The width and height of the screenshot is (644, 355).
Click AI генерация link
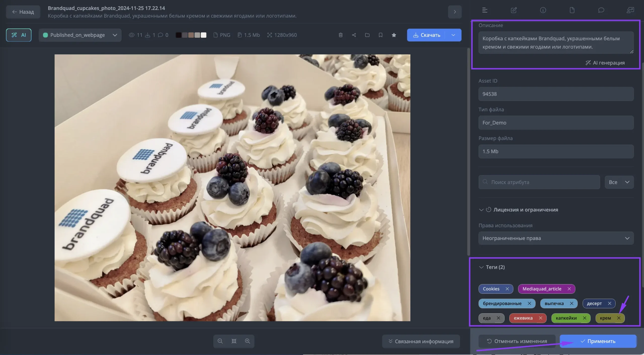(x=605, y=63)
